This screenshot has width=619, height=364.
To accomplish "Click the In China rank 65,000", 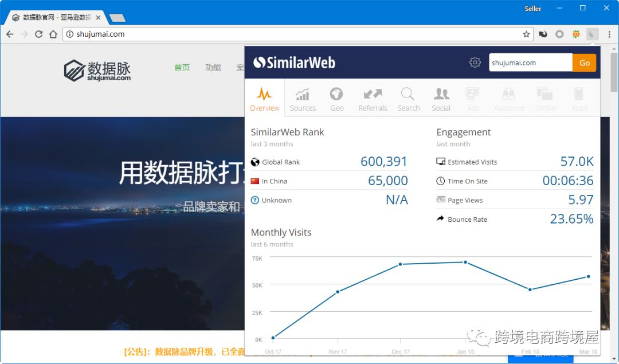I will tap(387, 181).
